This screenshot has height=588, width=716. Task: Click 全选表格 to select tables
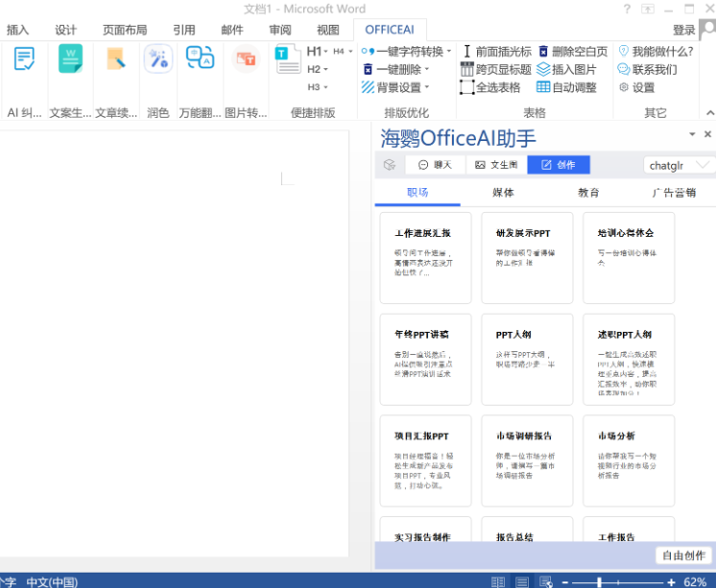click(489, 87)
